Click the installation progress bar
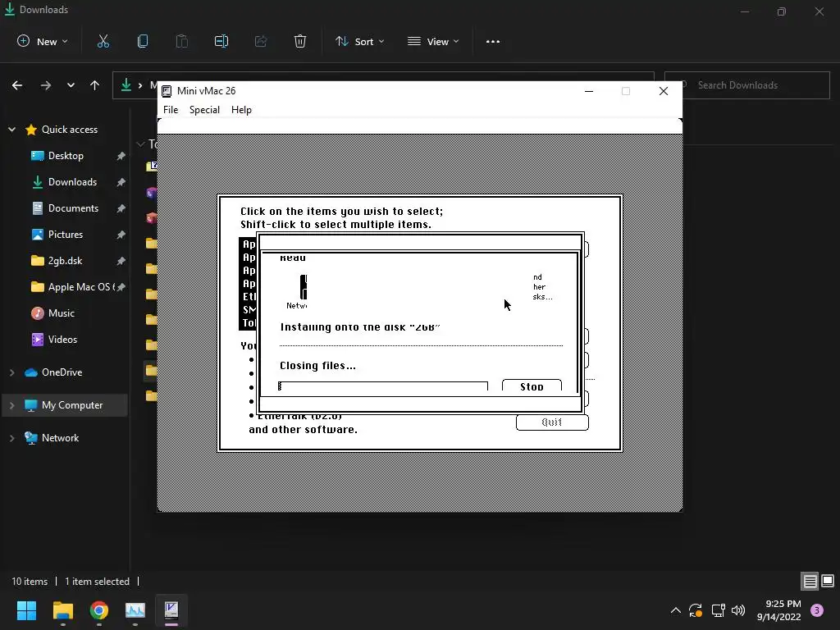This screenshot has height=630, width=840. point(383,386)
